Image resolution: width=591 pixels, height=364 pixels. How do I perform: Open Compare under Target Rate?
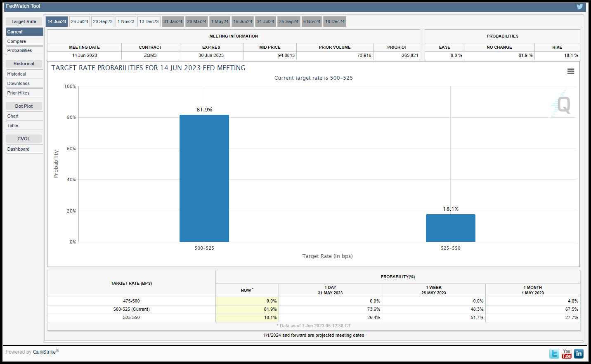tap(24, 41)
